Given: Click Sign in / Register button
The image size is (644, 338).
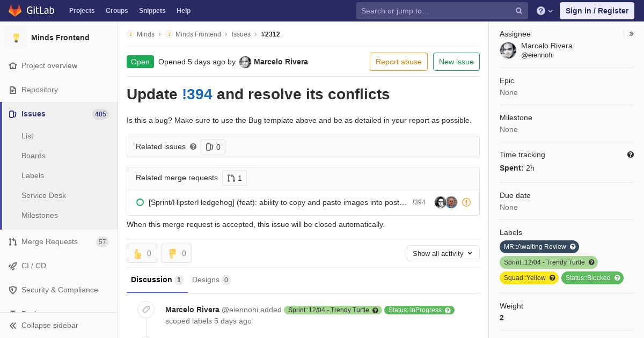Looking at the screenshot, I should pyautogui.click(x=597, y=11).
